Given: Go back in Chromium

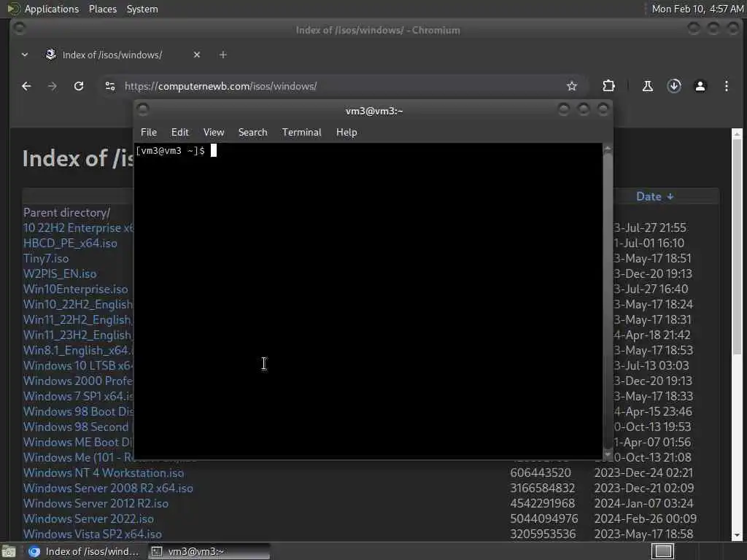Looking at the screenshot, I should pos(26,86).
